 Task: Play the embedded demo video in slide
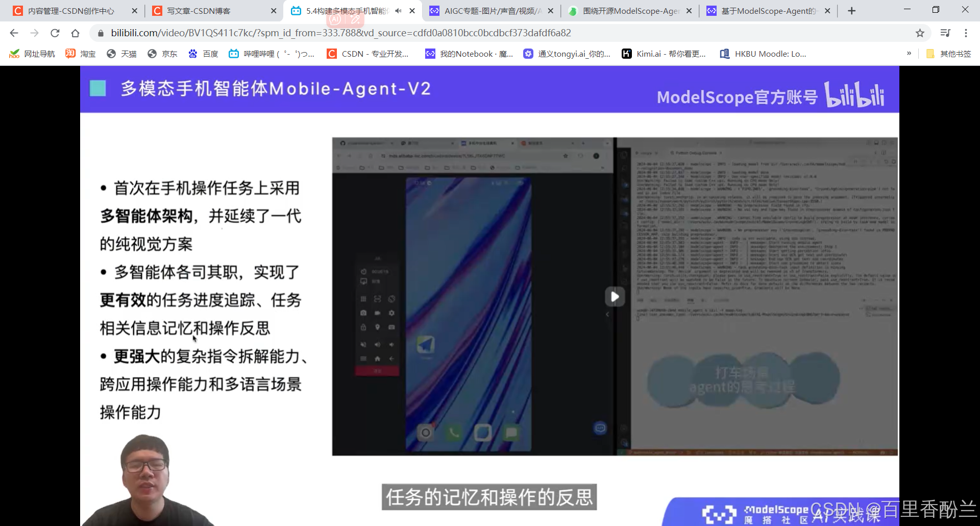(615, 297)
